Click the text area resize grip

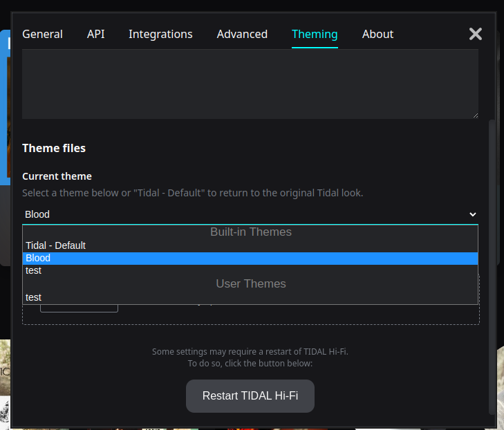[475, 115]
